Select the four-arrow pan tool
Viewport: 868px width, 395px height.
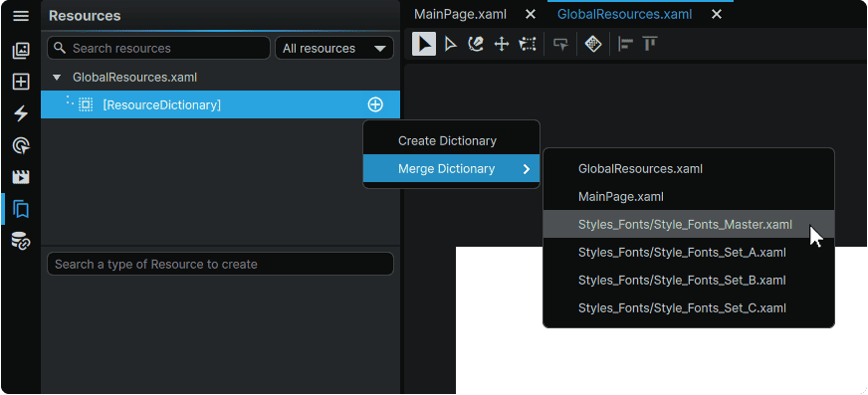click(502, 44)
